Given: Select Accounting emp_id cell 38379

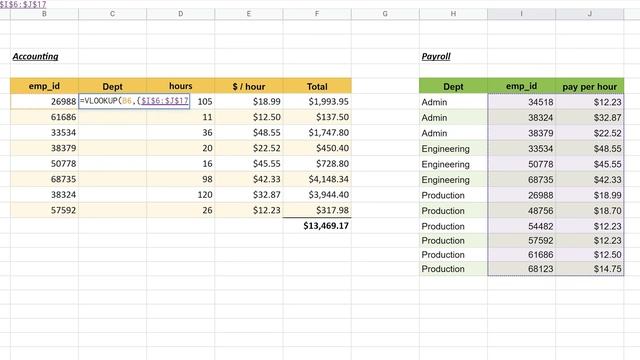Looking at the screenshot, I should [44, 148].
